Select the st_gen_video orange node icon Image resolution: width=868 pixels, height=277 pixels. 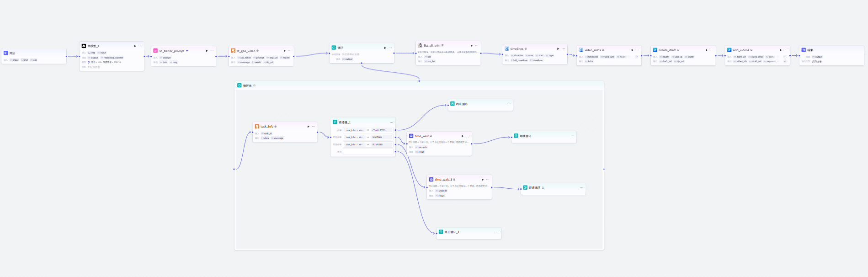click(233, 51)
